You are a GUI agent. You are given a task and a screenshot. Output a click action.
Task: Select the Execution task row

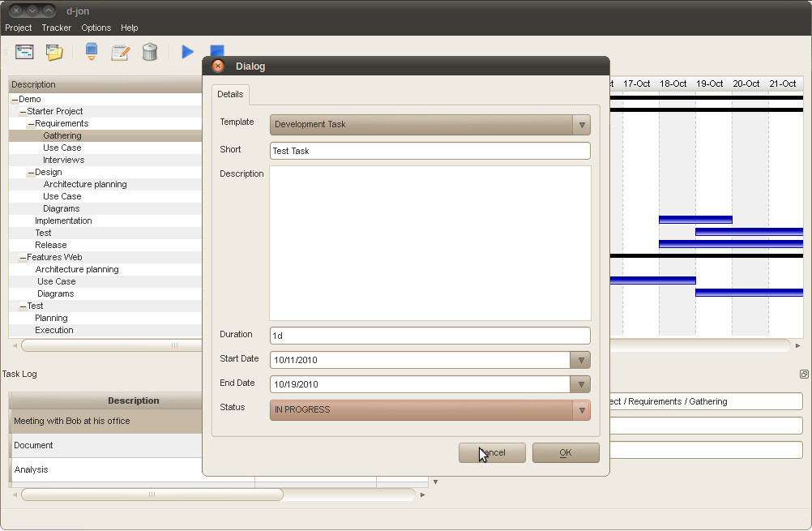point(105,330)
